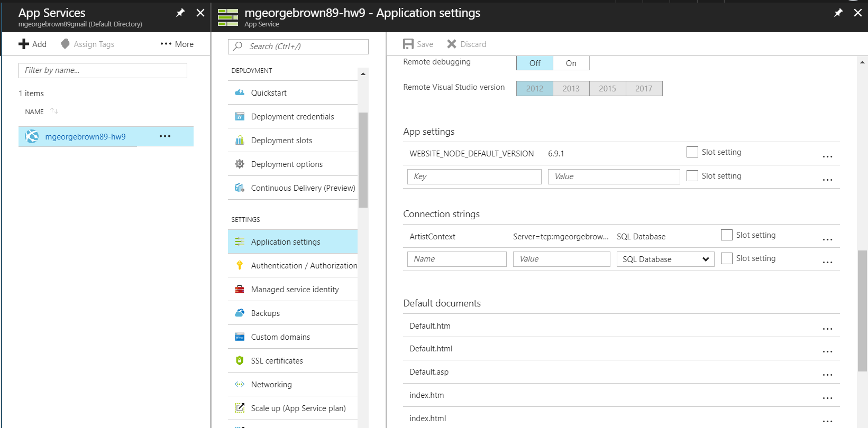
Task: Open ellipsis menu for WEBSITE_NODE_DEFAULT_VERSION
Action: (x=827, y=156)
